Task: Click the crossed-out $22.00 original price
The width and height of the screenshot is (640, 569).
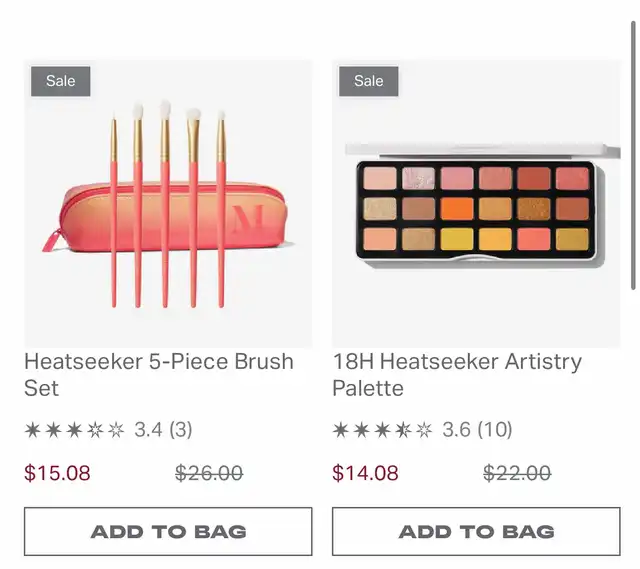Action: click(x=517, y=473)
